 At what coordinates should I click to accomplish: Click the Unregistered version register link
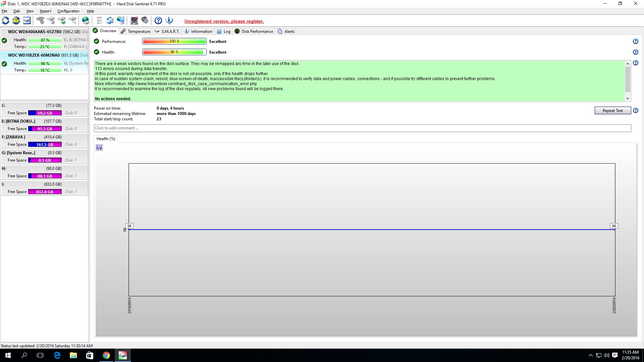(x=224, y=21)
